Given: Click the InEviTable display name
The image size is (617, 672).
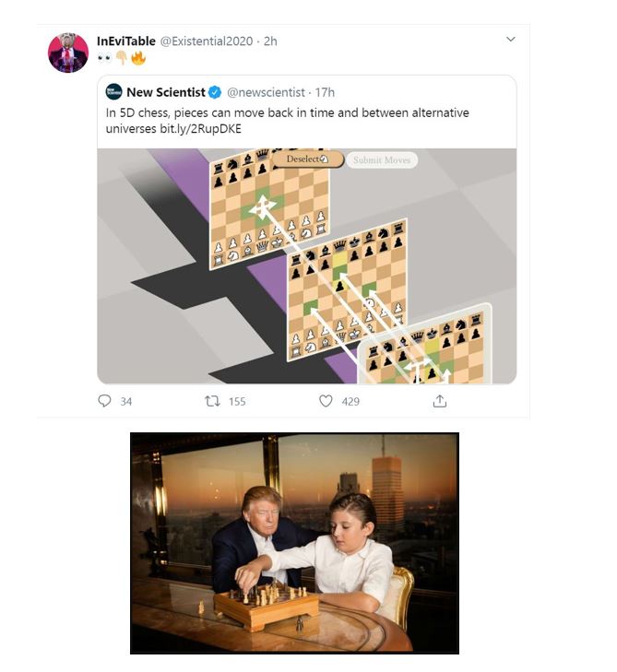Looking at the screenshot, I should pyautogui.click(x=126, y=41).
